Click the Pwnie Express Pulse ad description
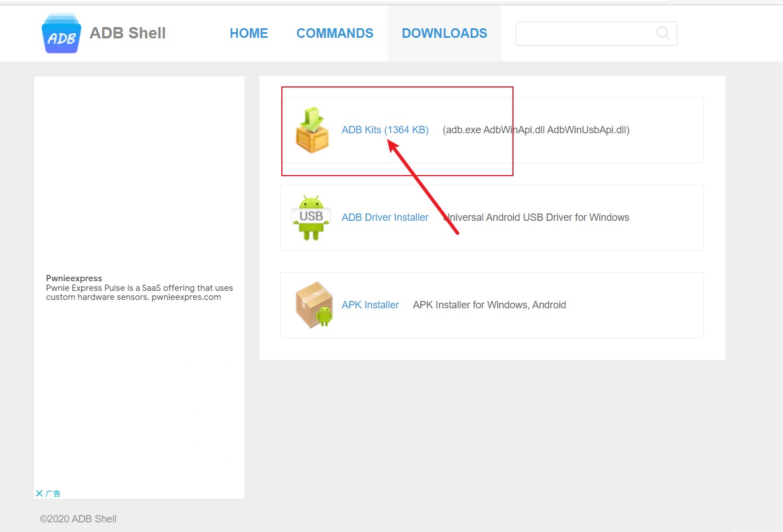 [140, 293]
